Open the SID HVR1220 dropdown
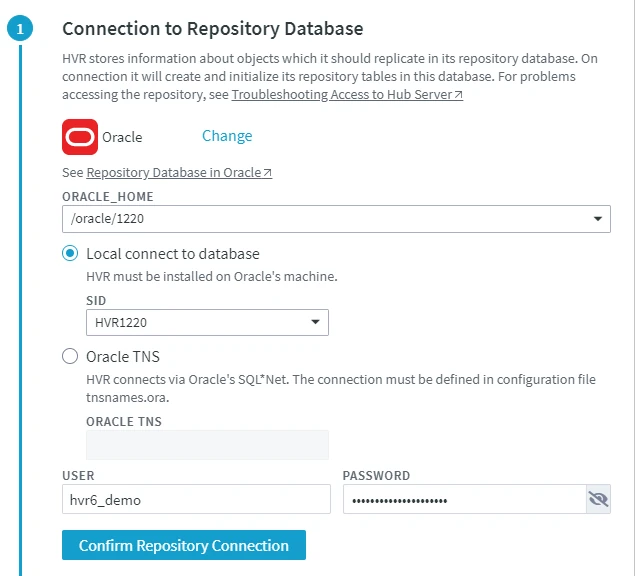The image size is (635, 576). click(x=207, y=322)
